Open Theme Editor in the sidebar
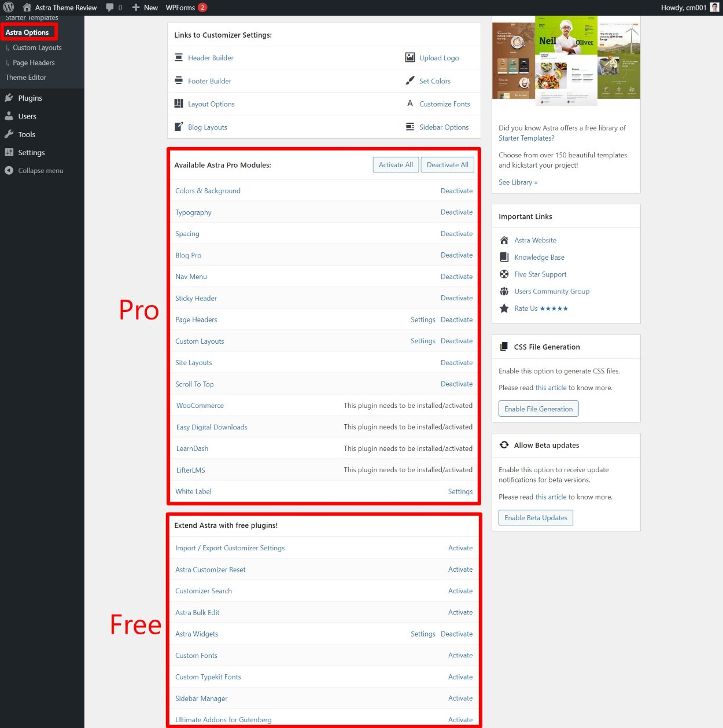723x728 pixels. click(x=26, y=77)
